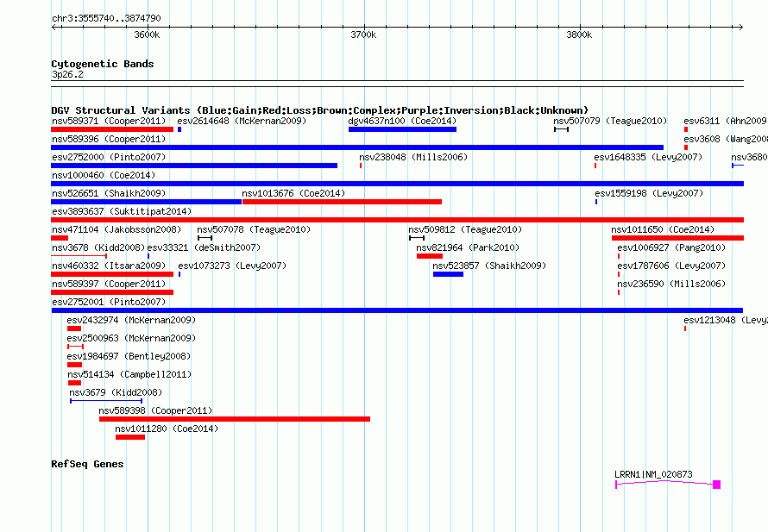Click the nsv523857 (Shaikh2009) label

click(489, 266)
